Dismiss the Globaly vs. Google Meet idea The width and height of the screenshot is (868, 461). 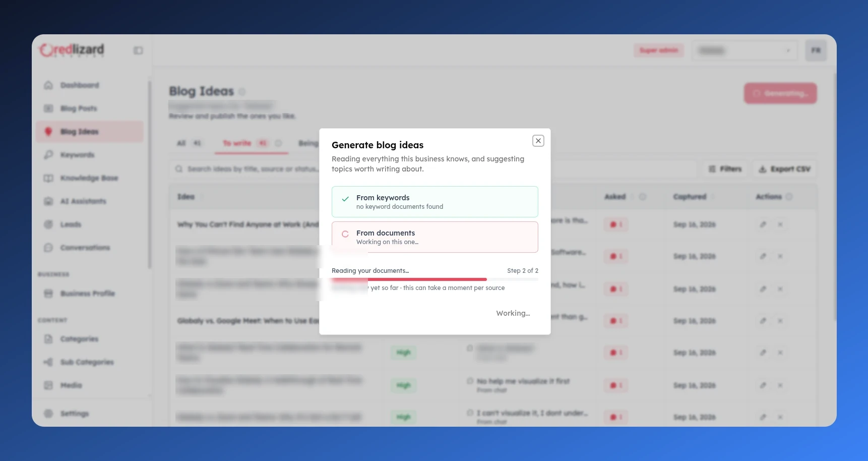click(x=780, y=321)
